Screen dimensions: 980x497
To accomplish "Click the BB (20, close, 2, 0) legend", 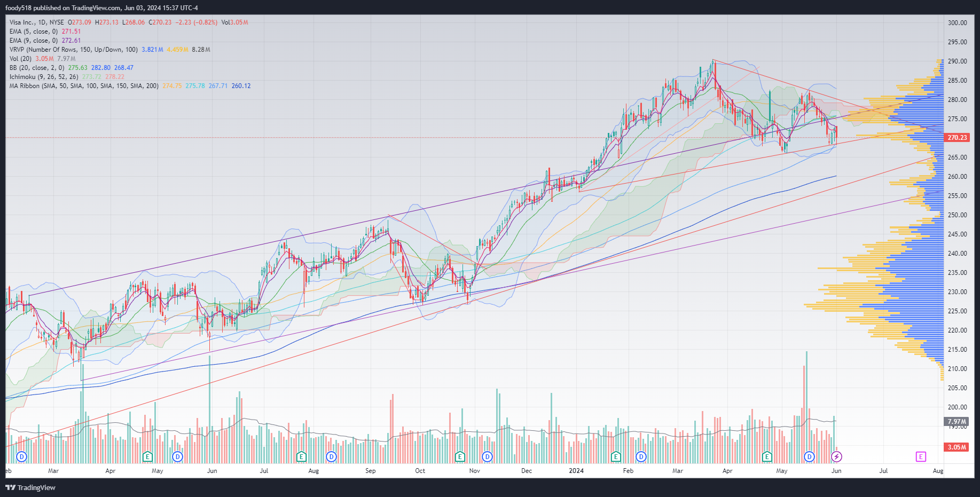I will click(x=37, y=68).
